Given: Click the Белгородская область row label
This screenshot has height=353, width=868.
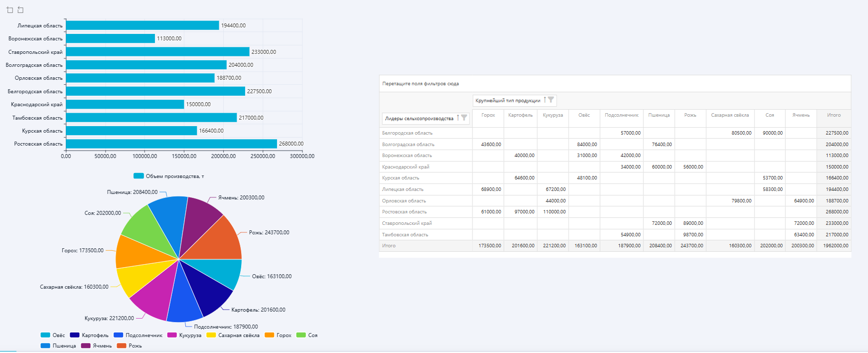Looking at the screenshot, I should [407, 133].
